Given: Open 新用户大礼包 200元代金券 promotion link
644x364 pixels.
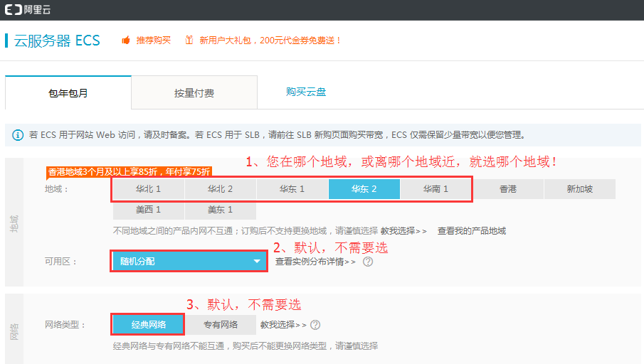Looking at the screenshot, I should click(270, 41).
